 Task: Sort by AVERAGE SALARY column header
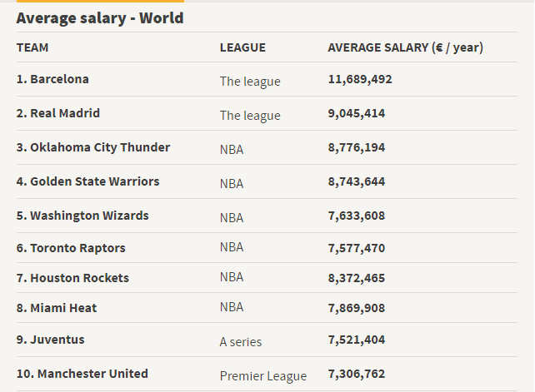coord(405,47)
